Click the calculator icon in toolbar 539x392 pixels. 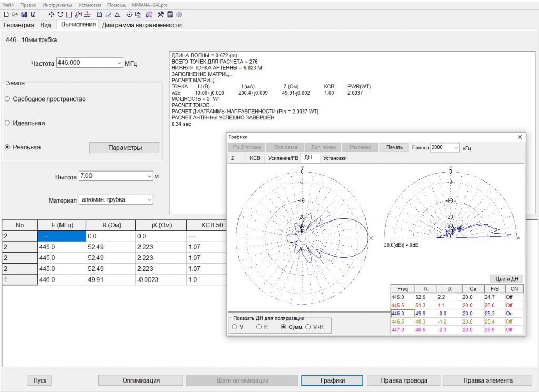(x=171, y=14)
